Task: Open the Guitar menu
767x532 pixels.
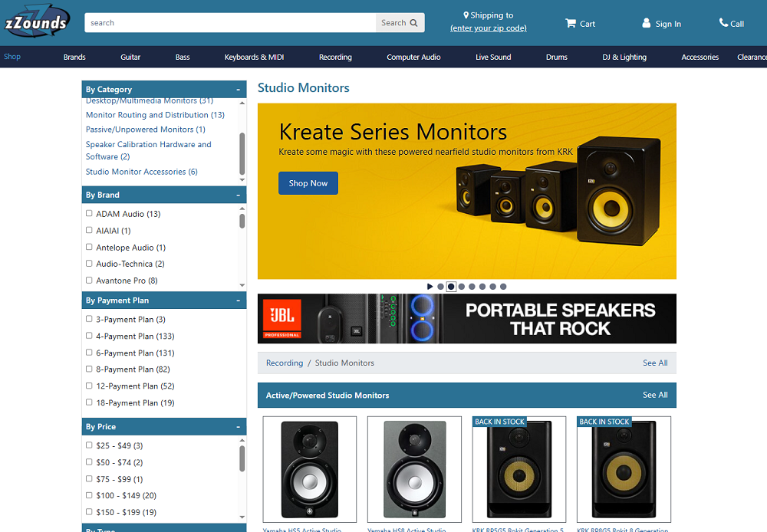Action: [130, 57]
